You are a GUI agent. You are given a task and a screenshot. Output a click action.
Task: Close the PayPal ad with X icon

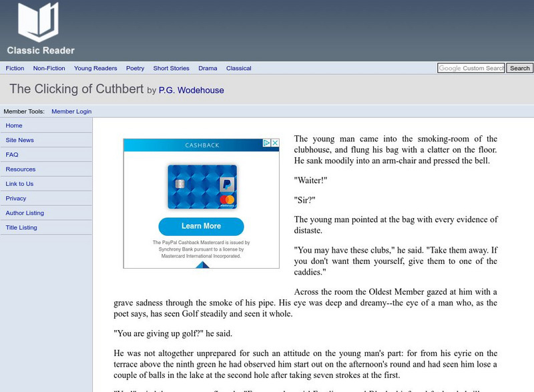(x=275, y=143)
